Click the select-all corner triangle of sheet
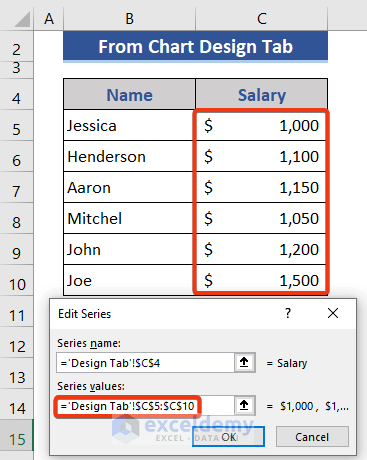This screenshot has width=367, height=460. pos(22,19)
